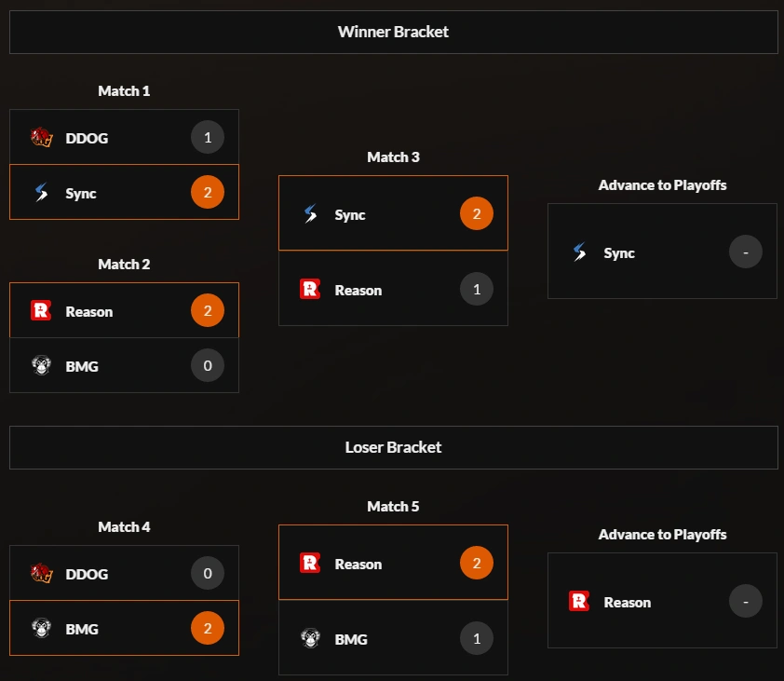Click Sync's orange score badge in Match 1
784x681 pixels.
208,193
